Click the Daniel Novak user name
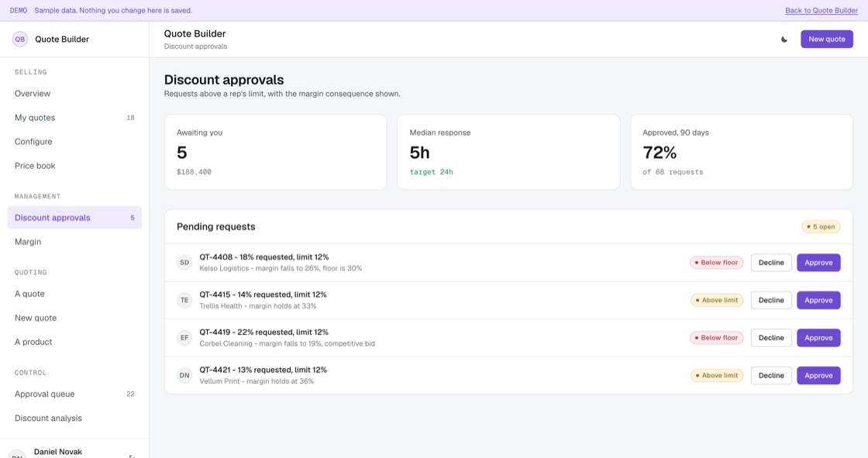The width and height of the screenshot is (868, 458). (58, 452)
